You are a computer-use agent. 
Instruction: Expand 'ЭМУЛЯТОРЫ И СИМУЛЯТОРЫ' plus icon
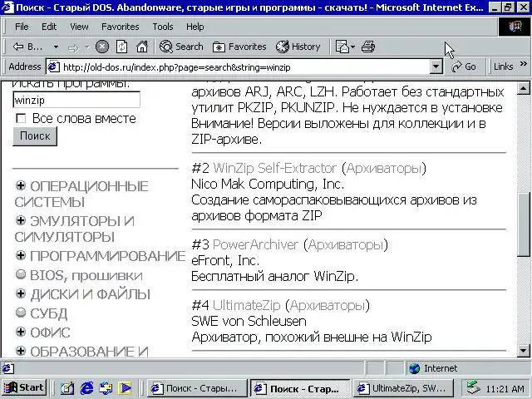21,220
